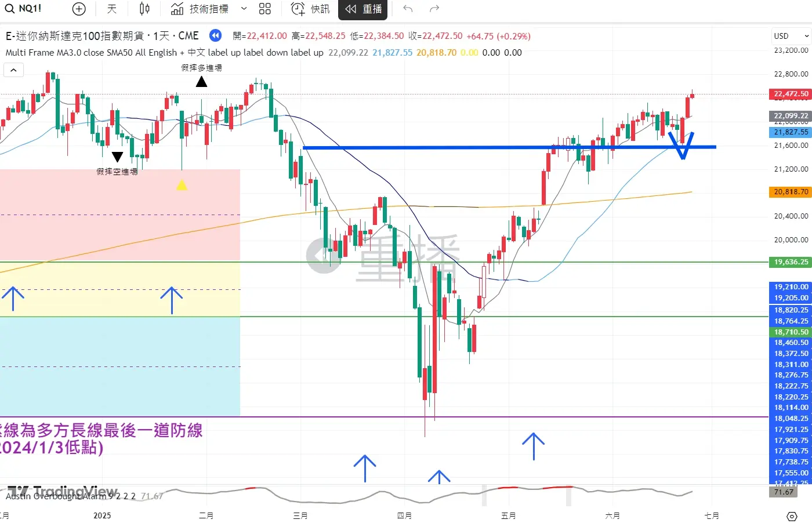Change the 天 time interval

pos(112,9)
